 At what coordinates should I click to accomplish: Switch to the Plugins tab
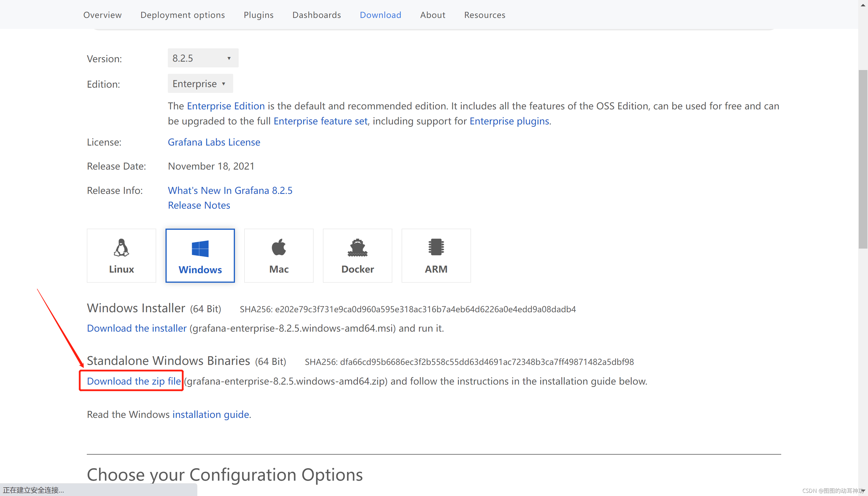pos(258,15)
